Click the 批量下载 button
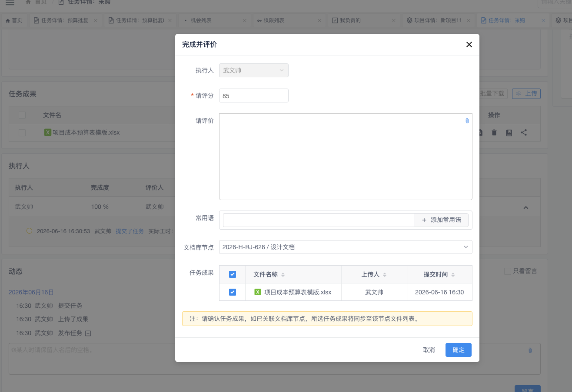Viewport: 572px width, 392px height. click(x=492, y=93)
